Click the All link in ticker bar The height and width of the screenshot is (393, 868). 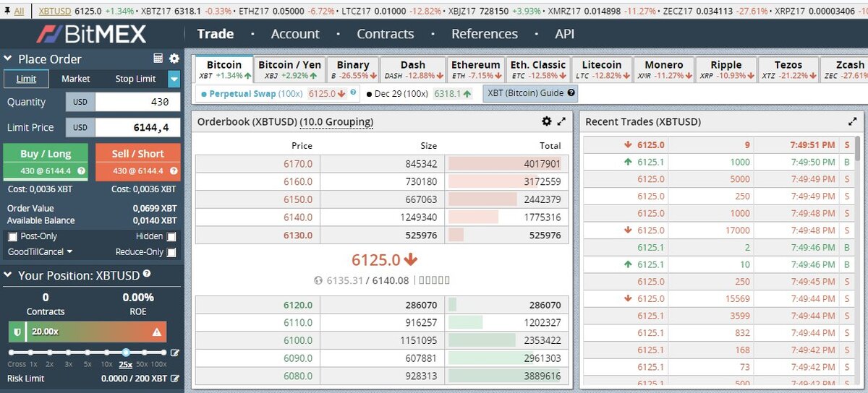(19, 11)
